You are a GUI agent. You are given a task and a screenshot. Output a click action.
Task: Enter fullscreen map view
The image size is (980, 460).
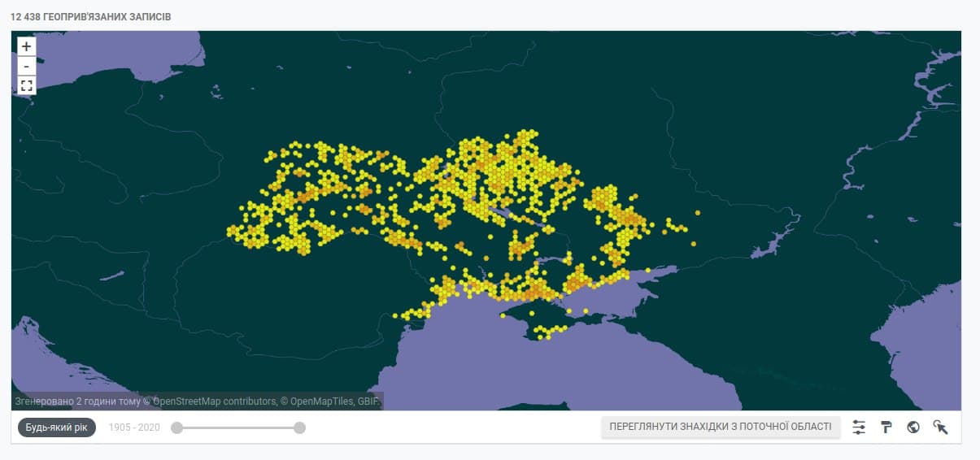pyautogui.click(x=26, y=85)
